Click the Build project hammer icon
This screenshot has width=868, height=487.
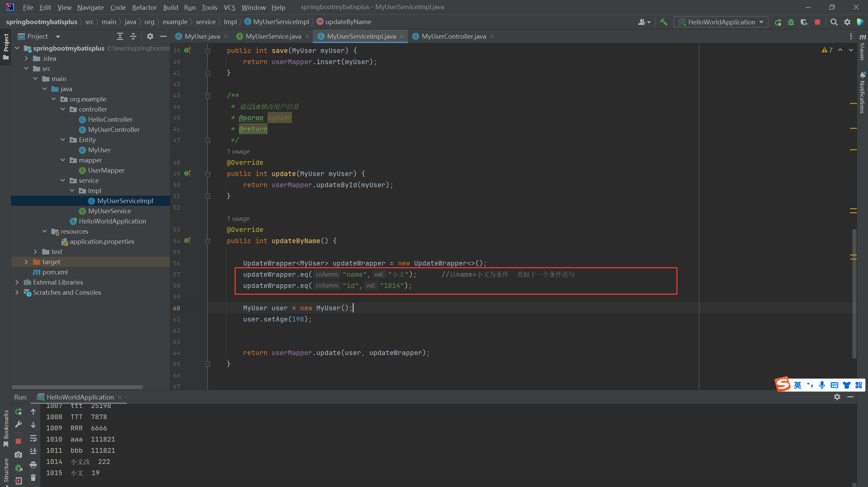click(664, 22)
